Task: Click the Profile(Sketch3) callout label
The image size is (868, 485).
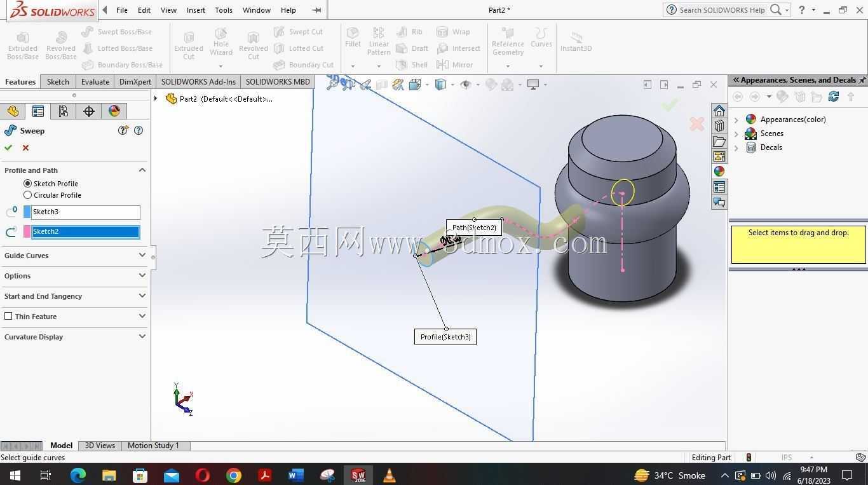Action: 445,337
